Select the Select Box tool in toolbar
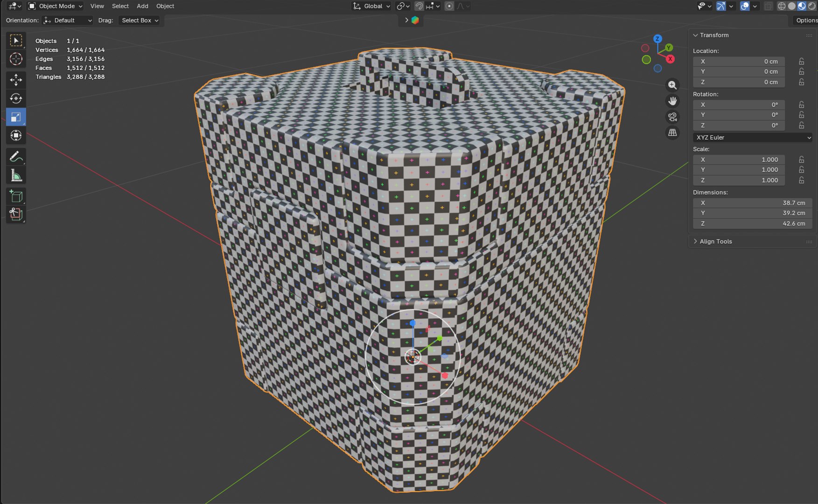 (16, 41)
